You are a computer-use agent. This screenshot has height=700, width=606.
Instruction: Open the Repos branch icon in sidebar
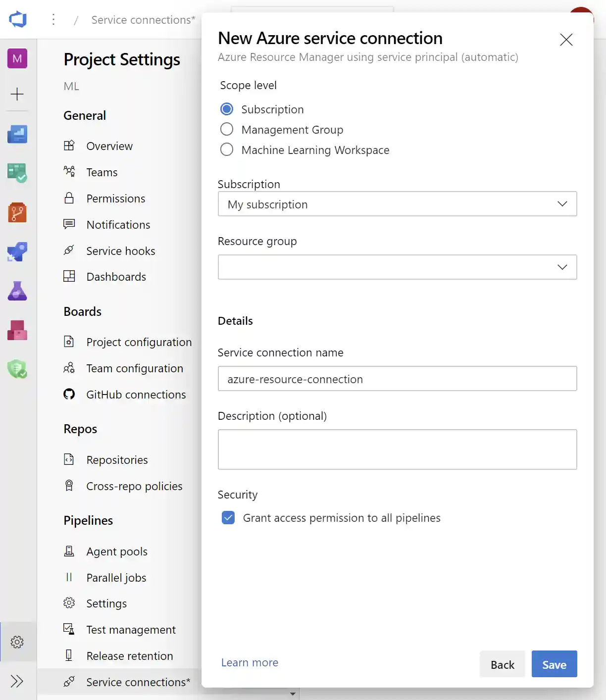pos(17,212)
